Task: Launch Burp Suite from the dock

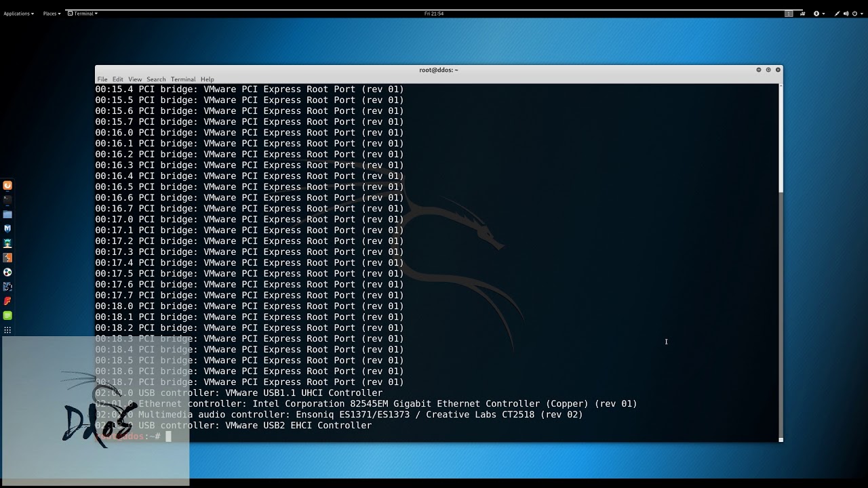Action: click(x=7, y=258)
